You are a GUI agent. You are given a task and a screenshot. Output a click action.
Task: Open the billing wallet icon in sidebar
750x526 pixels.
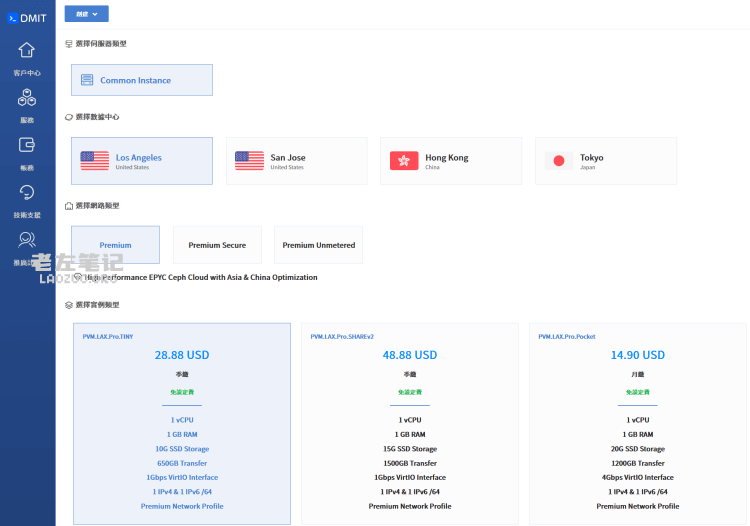(x=27, y=145)
